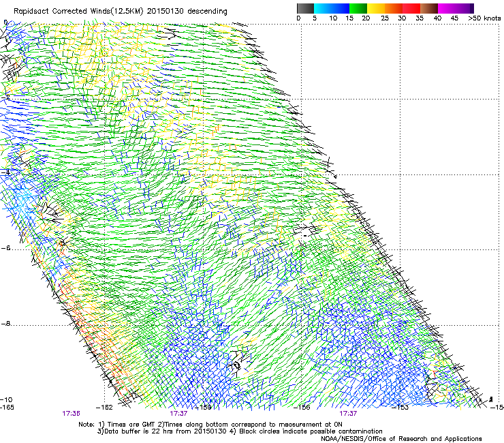Click the latitude label '-4'
504x443 pixels.
point(5,172)
